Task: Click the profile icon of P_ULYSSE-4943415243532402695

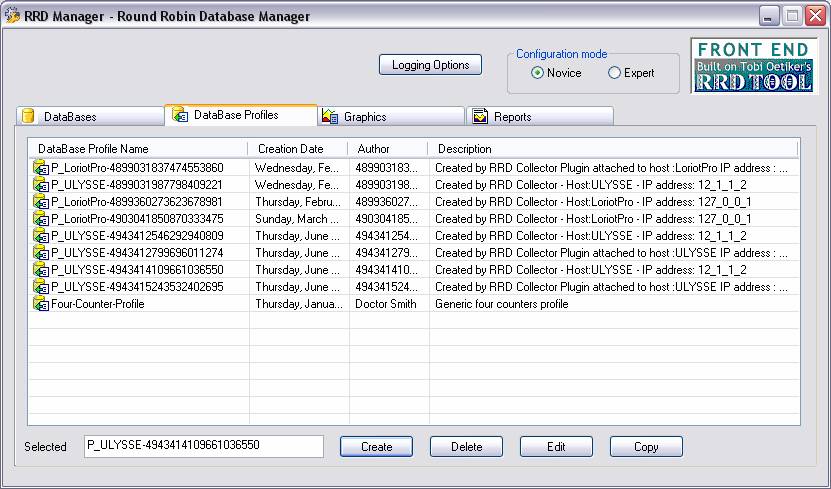Action: coord(41,287)
